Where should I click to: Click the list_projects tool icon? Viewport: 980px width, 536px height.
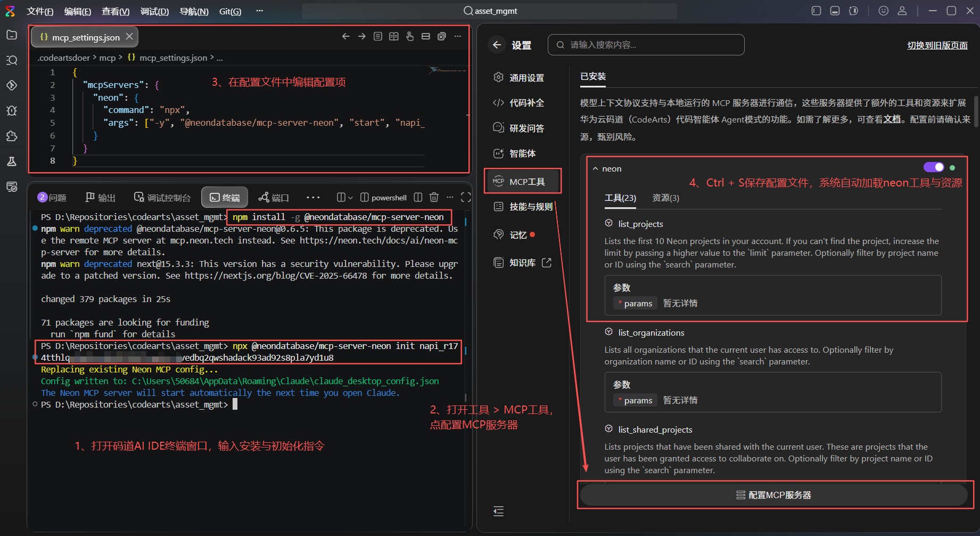(x=609, y=223)
